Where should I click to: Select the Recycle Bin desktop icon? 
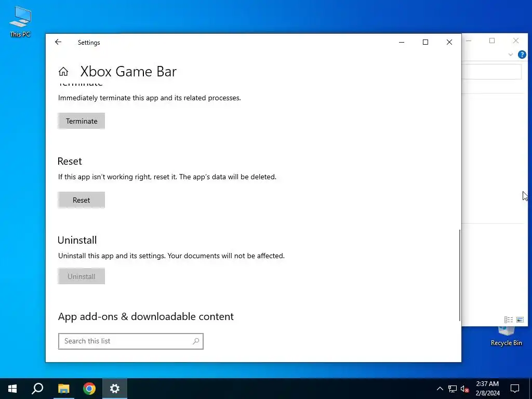point(506,337)
